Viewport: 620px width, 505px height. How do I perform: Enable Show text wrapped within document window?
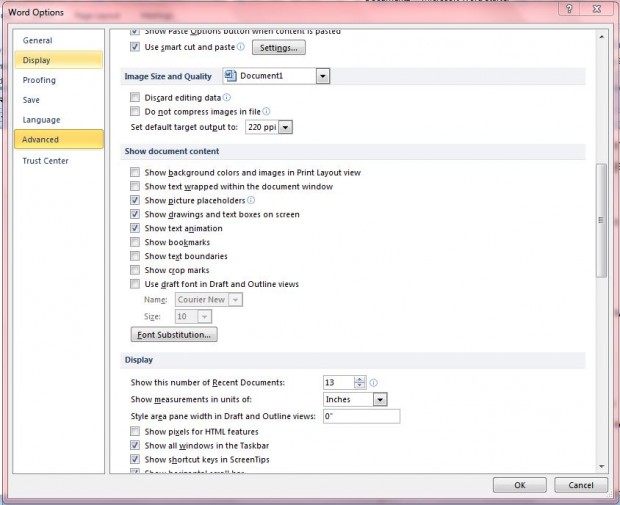click(135, 186)
